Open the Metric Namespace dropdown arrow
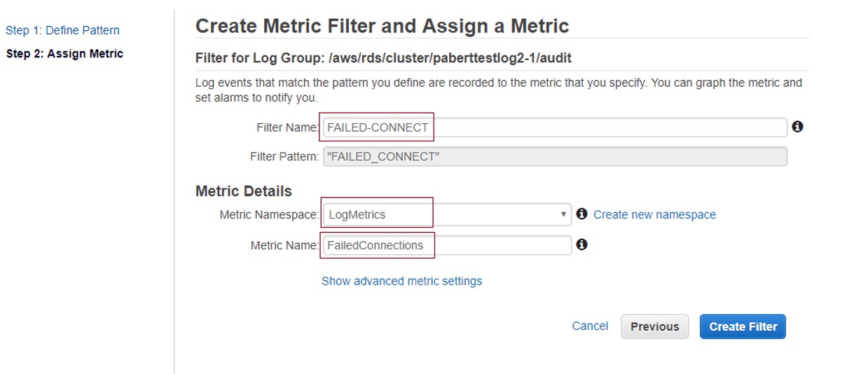Viewport: 868px width, 374px height. 564,214
